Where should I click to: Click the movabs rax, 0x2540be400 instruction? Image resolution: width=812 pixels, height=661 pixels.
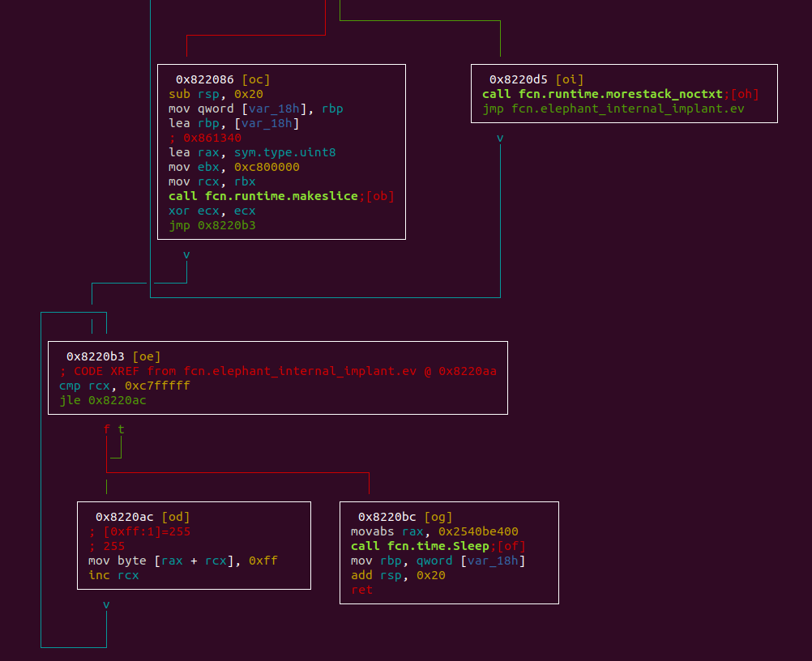pos(434,531)
